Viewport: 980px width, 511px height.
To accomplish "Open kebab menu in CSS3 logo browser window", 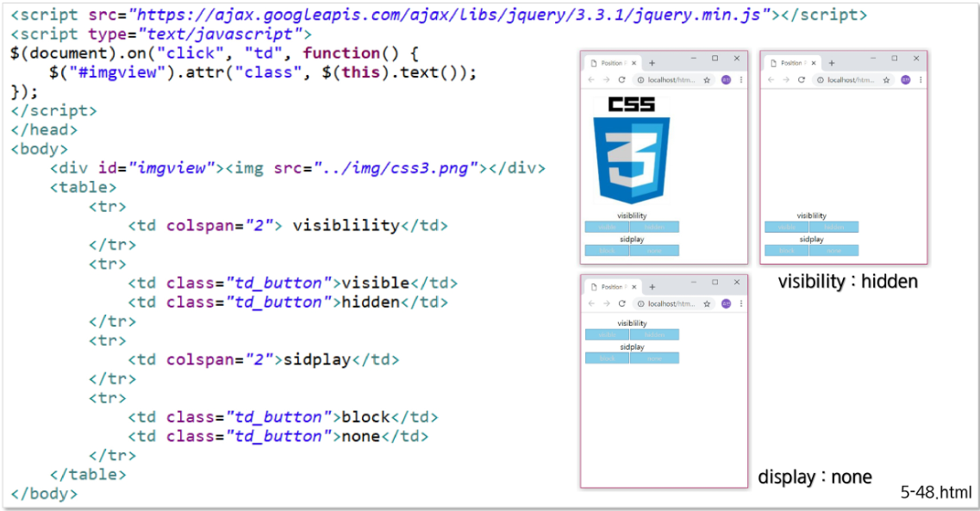I will [740, 80].
